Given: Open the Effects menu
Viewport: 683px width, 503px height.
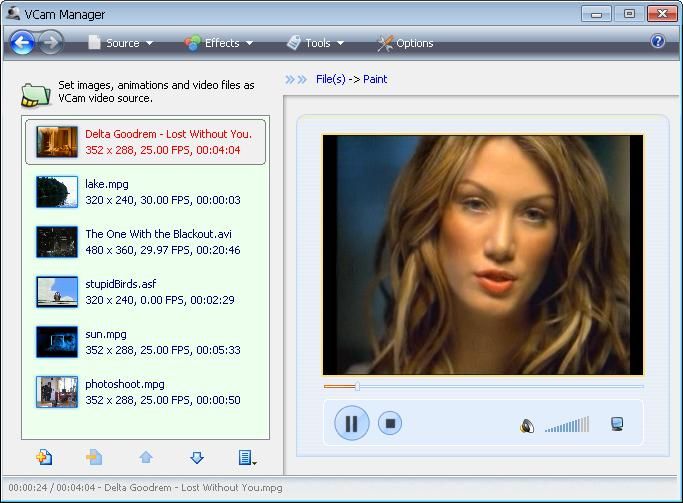Looking at the screenshot, I should coord(219,43).
